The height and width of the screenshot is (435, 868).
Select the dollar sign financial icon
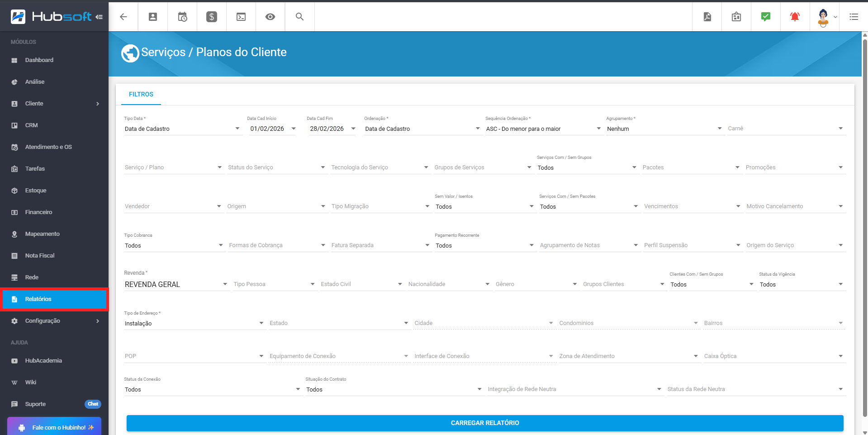pyautogui.click(x=211, y=17)
